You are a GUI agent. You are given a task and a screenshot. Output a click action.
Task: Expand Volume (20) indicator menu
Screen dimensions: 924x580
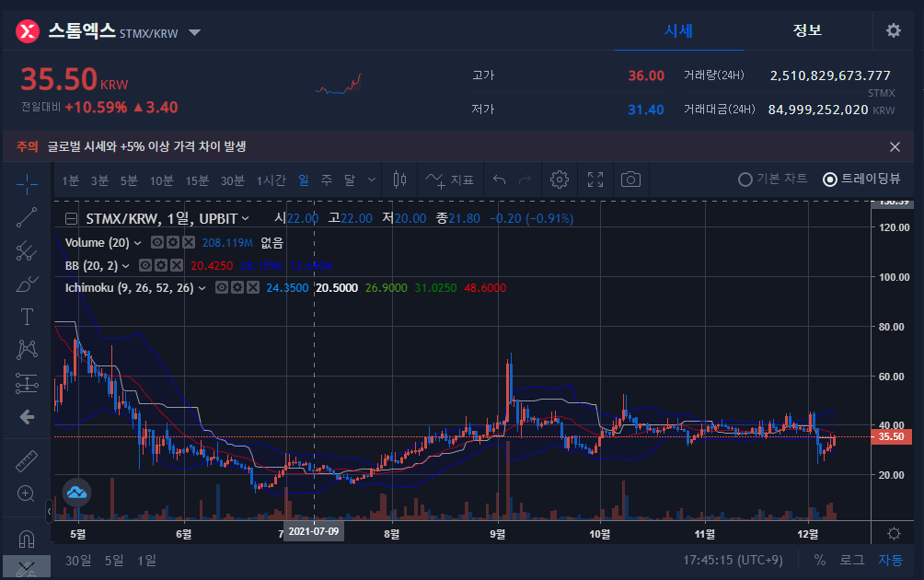click(x=137, y=243)
